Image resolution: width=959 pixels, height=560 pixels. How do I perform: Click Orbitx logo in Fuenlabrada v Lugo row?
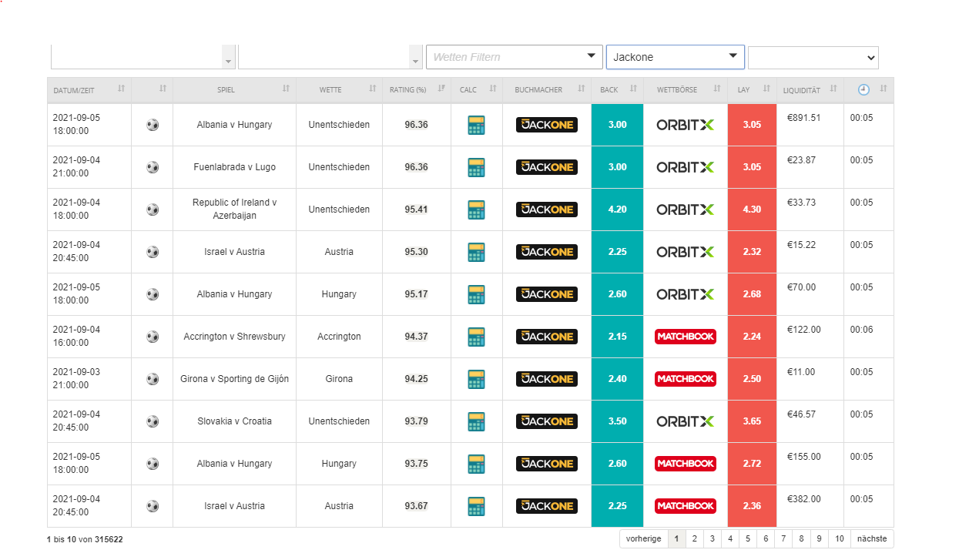(686, 167)
